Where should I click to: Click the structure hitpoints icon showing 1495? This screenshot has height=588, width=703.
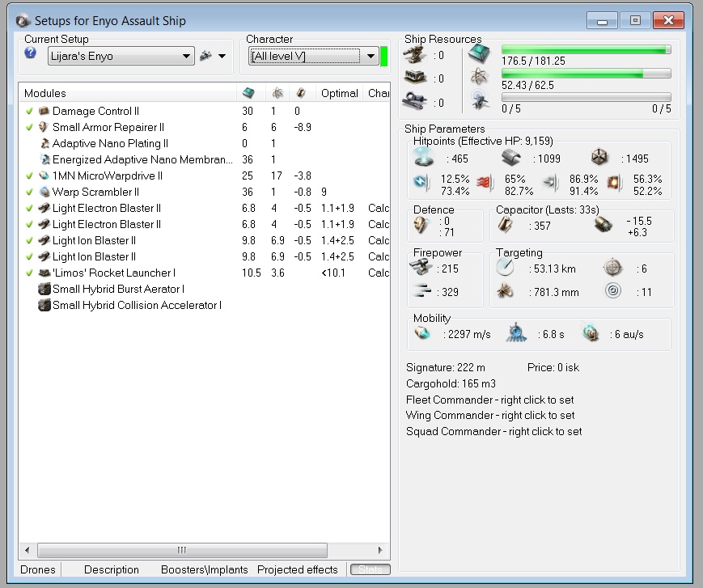click(x=599, y=157)
